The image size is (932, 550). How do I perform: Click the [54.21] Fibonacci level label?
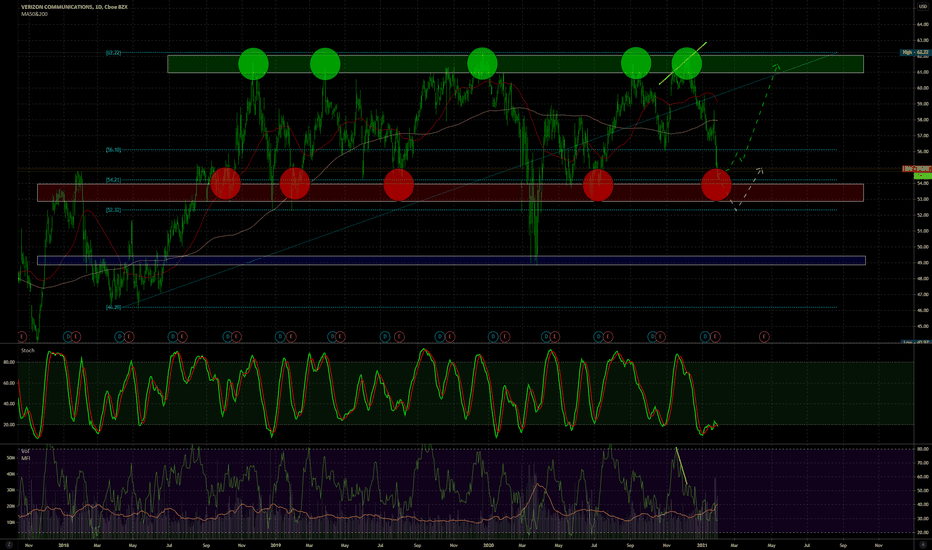click(114, 180)
